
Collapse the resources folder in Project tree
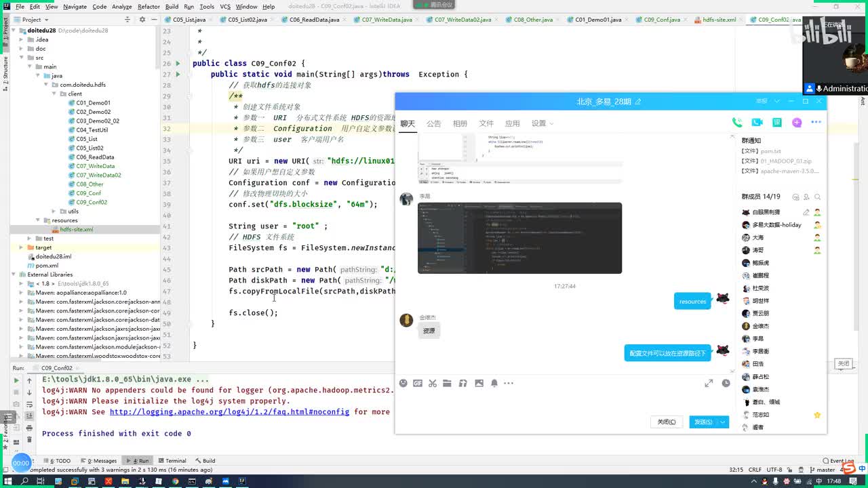pos(38,220)
